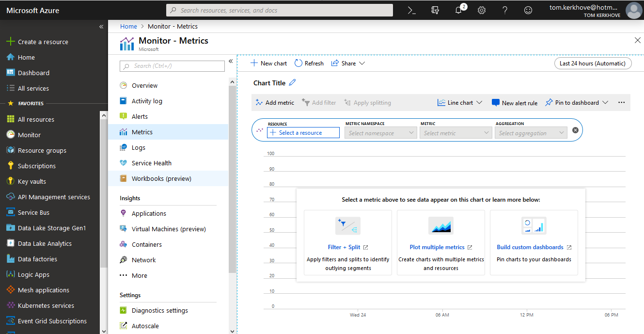Open Network insights
The width and height of the screenshot is (644, 334).
168,260
